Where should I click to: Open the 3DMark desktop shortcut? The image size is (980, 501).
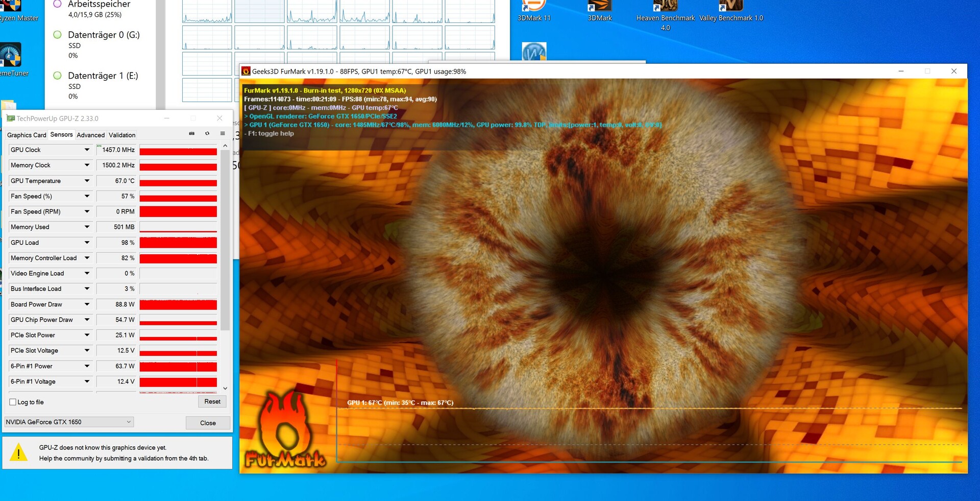pos(600,11)
